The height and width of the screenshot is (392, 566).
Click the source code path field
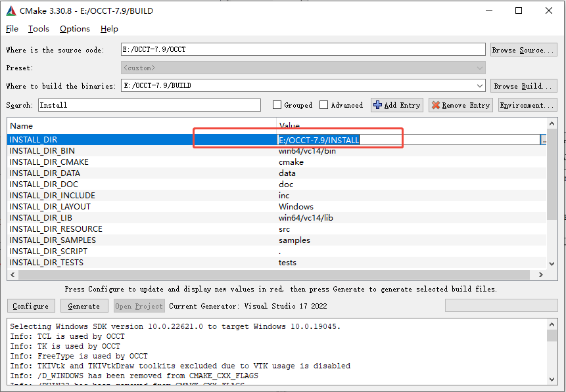(x=303, y=49)
